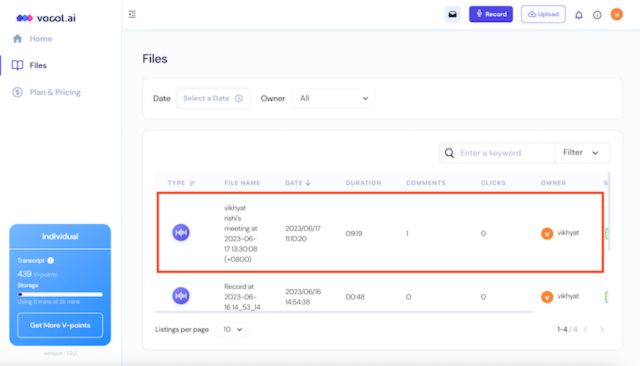Click owner avatar in meeting row
Viewport: 640px width, 366px height.
pos(547,233)
